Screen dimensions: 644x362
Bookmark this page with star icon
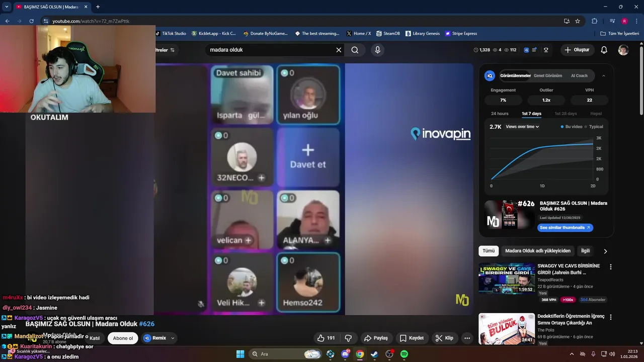[x=578, y=21]
